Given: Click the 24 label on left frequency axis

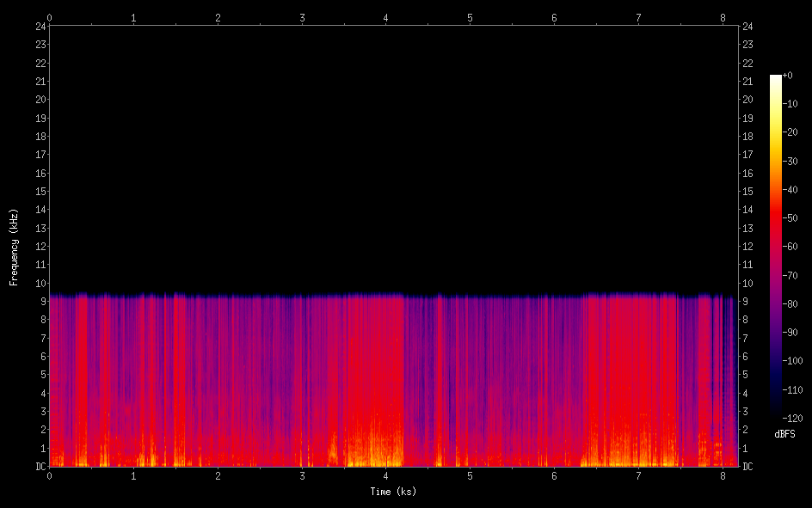Looking at the screenshot, I should [40, 26].
